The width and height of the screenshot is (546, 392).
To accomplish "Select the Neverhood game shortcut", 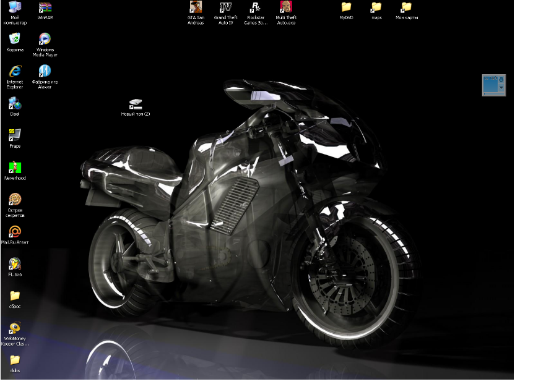I will pyautogui.click(x=15, y=167).
